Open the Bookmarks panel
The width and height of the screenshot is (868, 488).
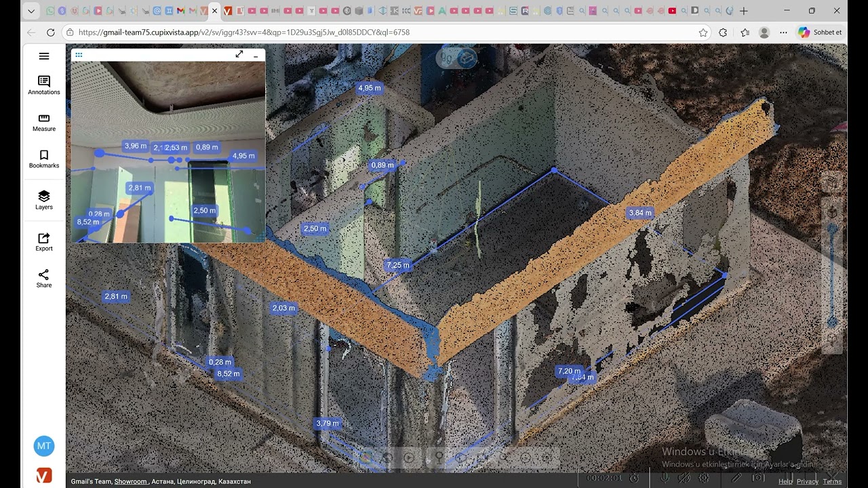(44, 159)
